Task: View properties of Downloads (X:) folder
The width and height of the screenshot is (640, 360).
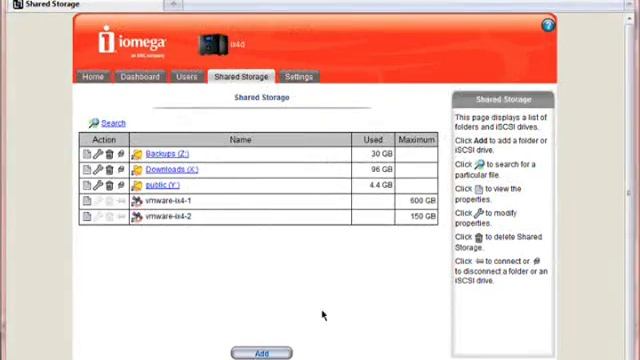Action: (87, 169)
